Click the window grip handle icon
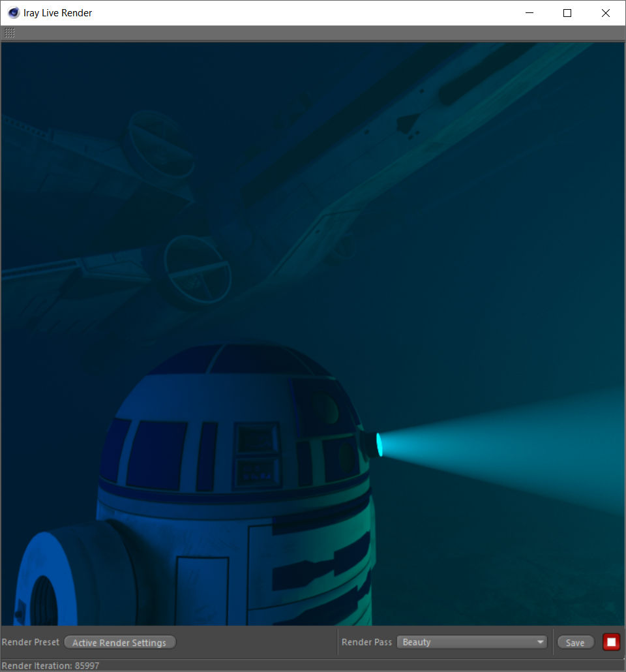626x672 pixels. pyautogui.click(x=9, y=33)
